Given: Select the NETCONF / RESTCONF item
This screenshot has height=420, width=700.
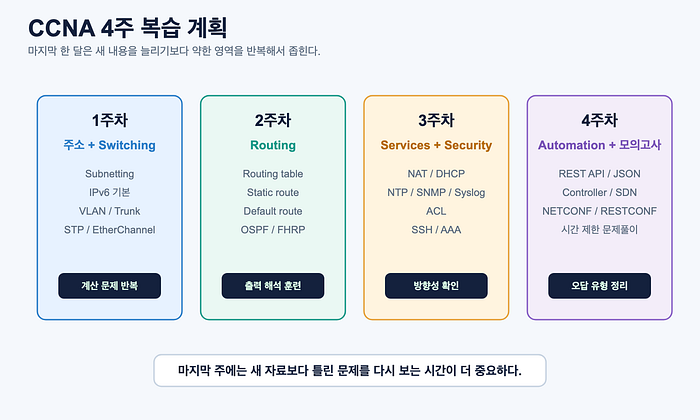Looking at the screenshot, I should [600, 211].
